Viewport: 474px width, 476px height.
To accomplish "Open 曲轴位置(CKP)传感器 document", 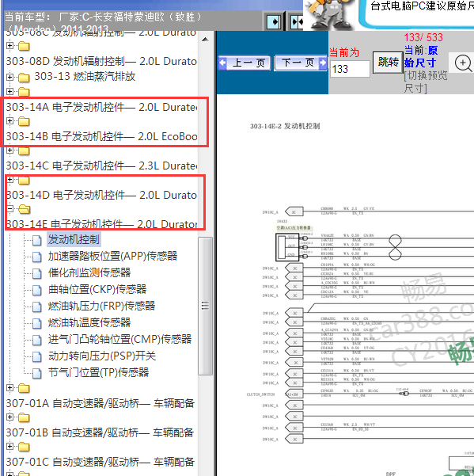I will coord(97,289).
